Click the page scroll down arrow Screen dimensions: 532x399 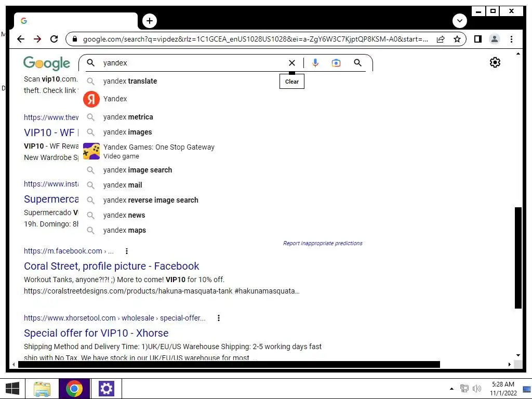pyautogui.click(x=518, y=355)
